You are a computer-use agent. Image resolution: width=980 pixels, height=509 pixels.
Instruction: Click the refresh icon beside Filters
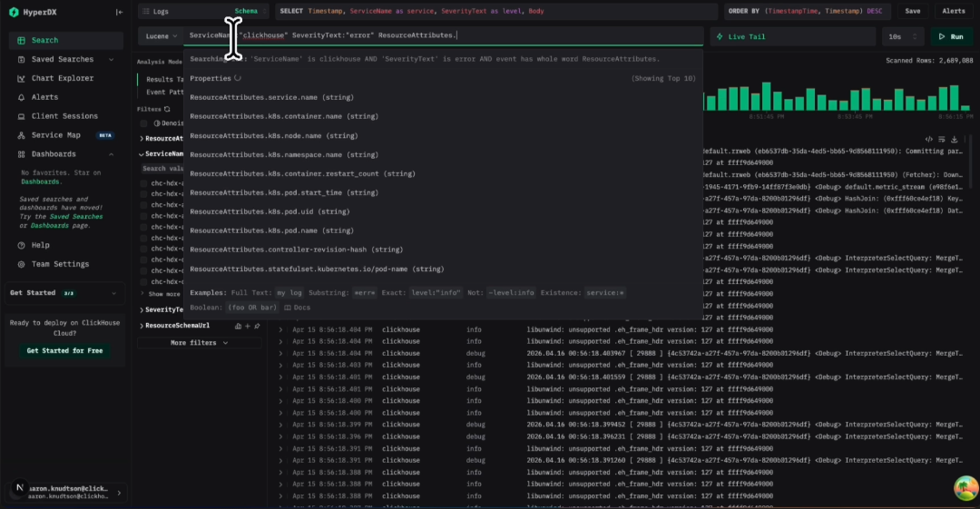pos(167,109)
